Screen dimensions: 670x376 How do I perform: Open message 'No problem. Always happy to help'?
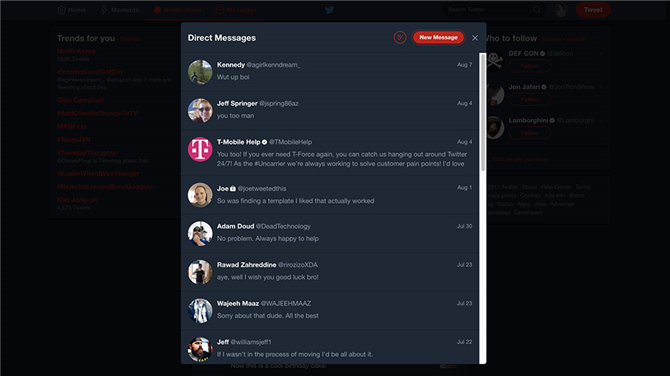(329, 233)
